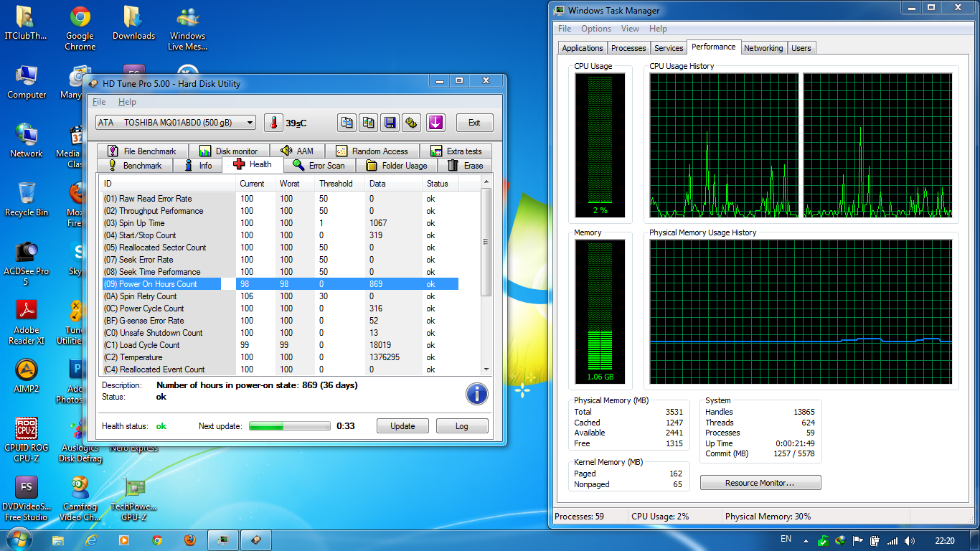This screenshot has width=980, height=551.
Task: Click the purple down-arrow minimize-to-tray icon
Action: point(435,123)
